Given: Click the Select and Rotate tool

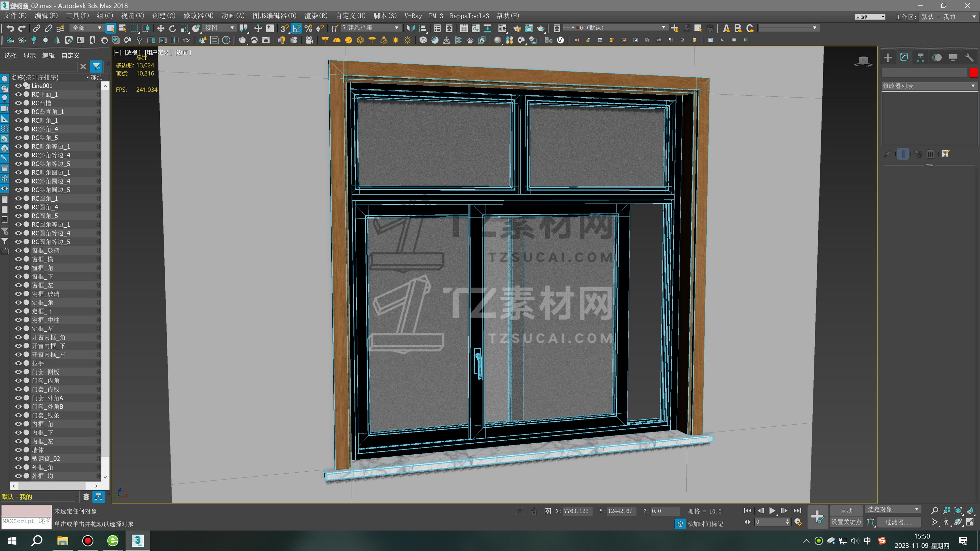Looking at the screenshot, I should point(172,28).
